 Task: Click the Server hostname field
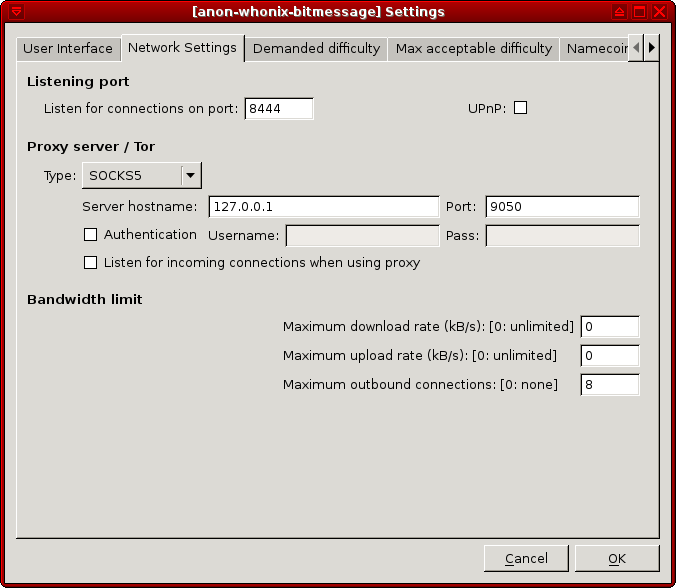[323, 207]
